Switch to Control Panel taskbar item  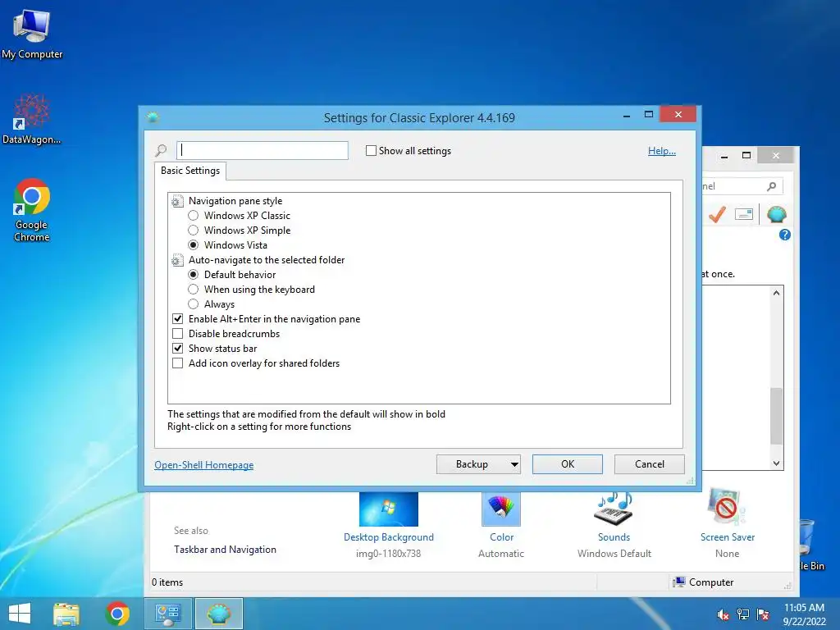pos(167,614)
